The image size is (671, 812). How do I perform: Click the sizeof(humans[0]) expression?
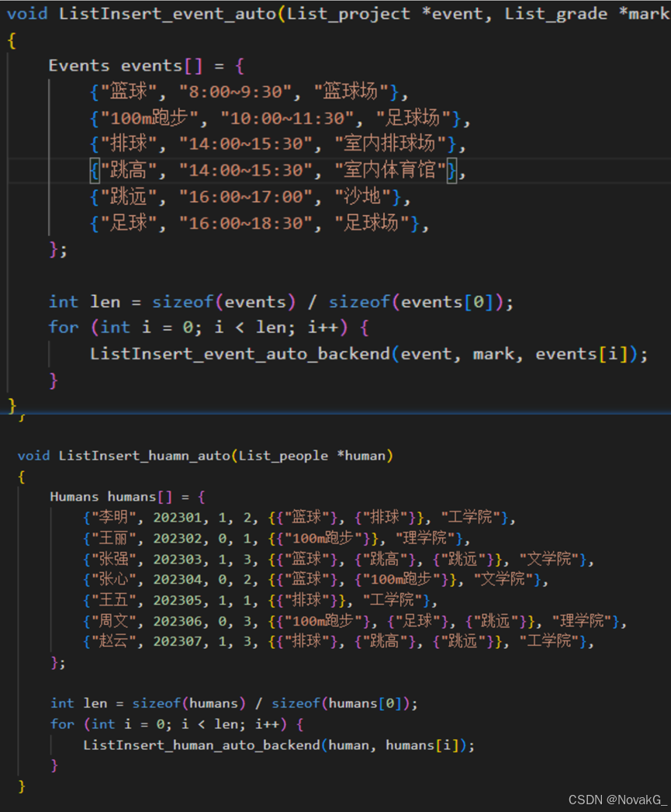340,704
